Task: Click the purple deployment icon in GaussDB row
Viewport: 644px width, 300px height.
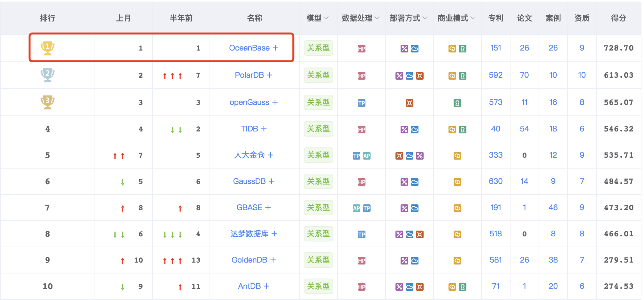Action: (x=404, y=182)
